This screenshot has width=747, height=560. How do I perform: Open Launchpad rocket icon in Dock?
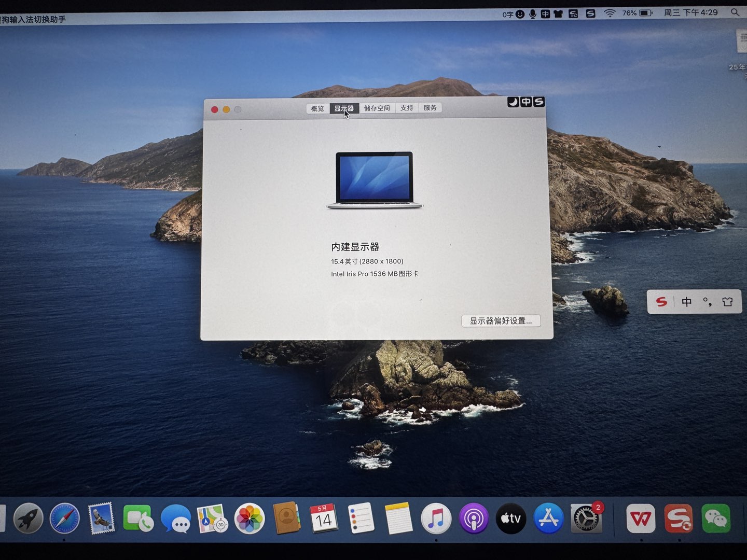pyautogui.click(x=28, y=519)
